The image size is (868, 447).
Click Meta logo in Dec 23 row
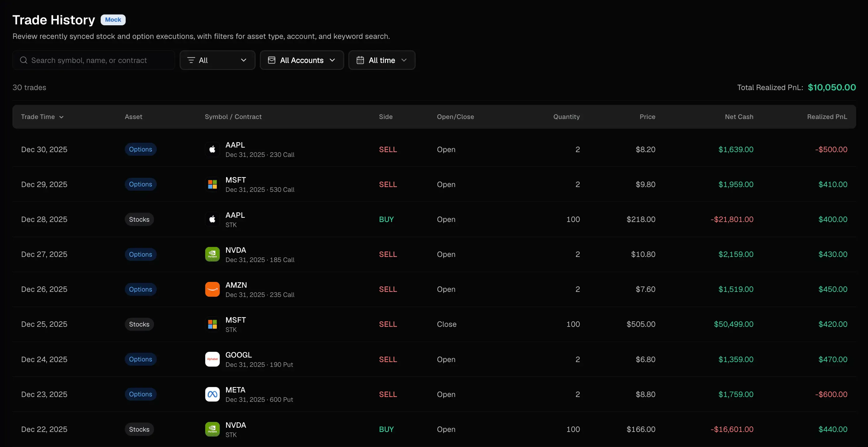point(212,394)
